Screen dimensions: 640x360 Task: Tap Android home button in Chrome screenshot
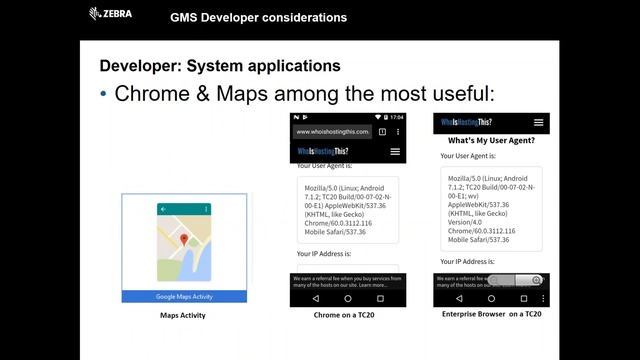click(x=348, y=298)
